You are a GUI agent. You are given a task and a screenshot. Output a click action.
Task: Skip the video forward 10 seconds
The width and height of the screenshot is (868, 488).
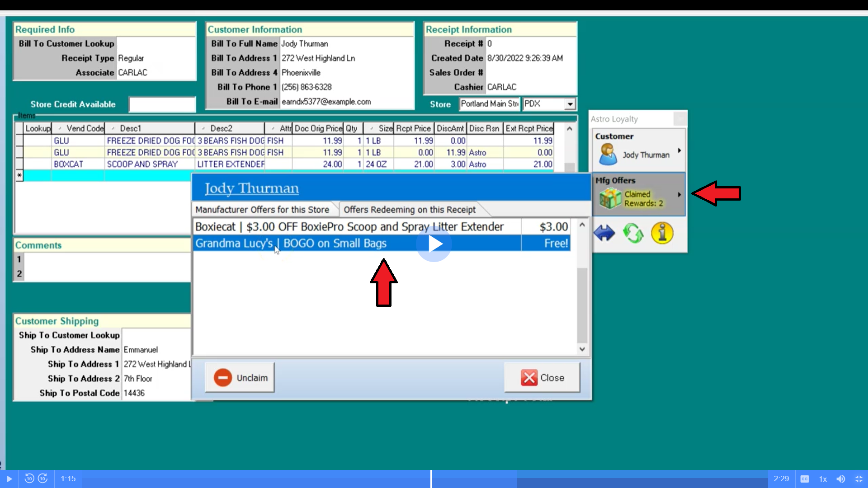coord(43,479)
